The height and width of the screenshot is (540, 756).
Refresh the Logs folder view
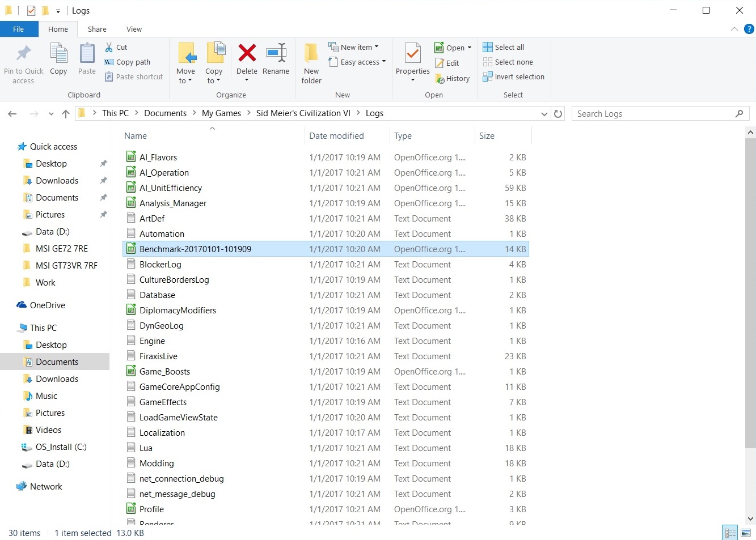(x=558, y=114)
